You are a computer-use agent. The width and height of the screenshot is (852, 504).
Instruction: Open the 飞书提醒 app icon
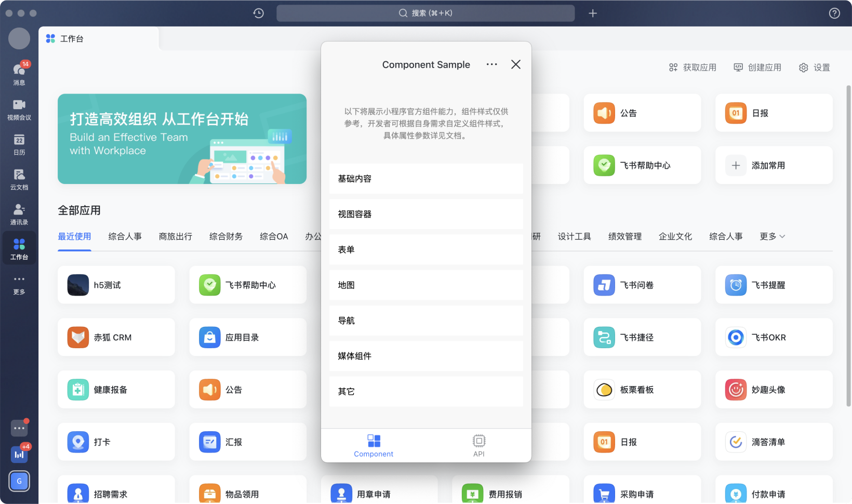736,285
